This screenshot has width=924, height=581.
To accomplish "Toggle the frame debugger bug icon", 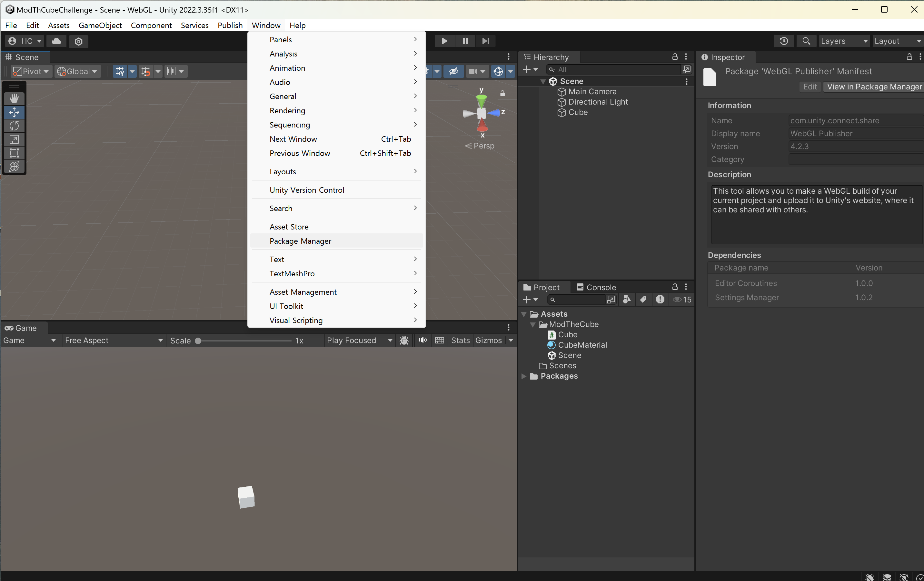I will coord(404,340).
